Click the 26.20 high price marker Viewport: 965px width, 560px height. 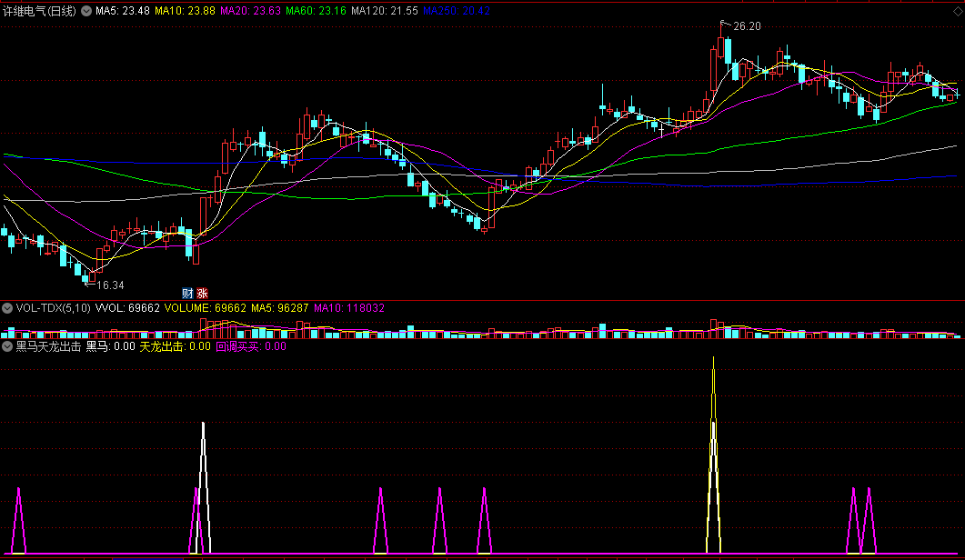[747, 26]
